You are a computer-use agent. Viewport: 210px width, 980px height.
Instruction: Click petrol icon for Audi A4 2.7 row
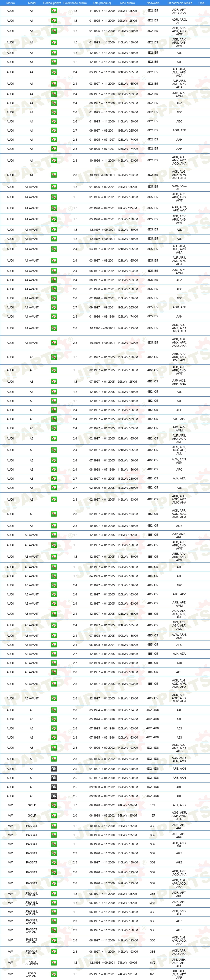coord(54,131)
